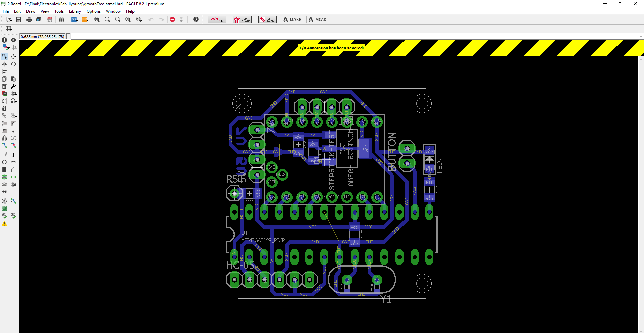Select the Hole tool

pyautogui.click(x=4, y=184)
